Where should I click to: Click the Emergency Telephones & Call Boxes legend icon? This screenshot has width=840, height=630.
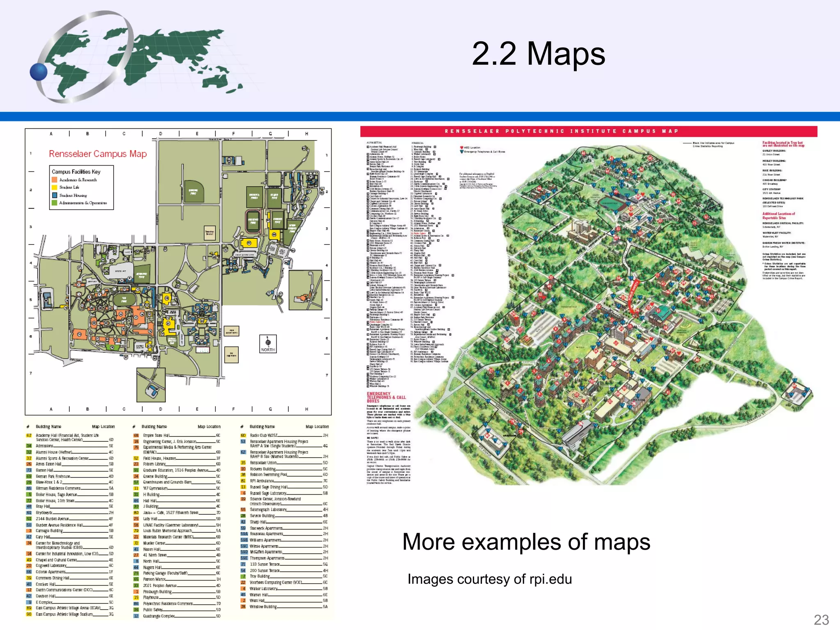pyautogui.click(x=462, y=152)
